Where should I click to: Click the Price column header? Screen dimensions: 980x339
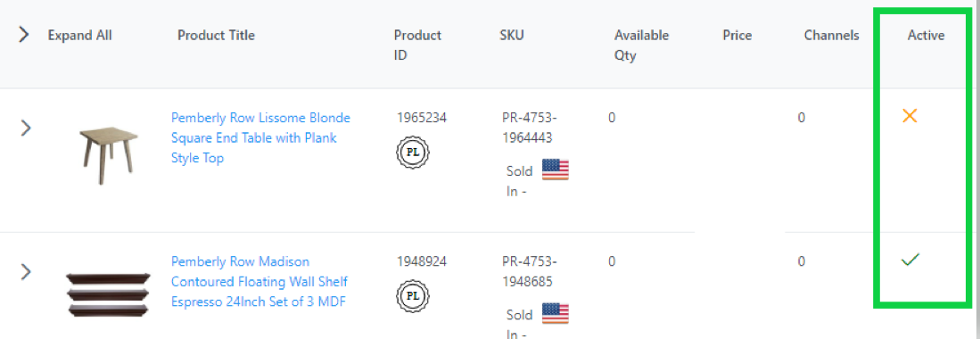737,36
